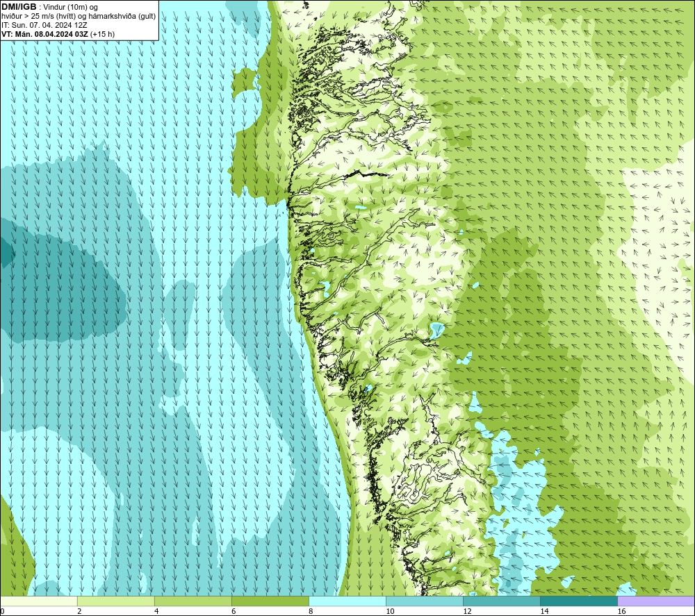Click the 'hviður > 25 m/s' legend line

tap(79, 17)
